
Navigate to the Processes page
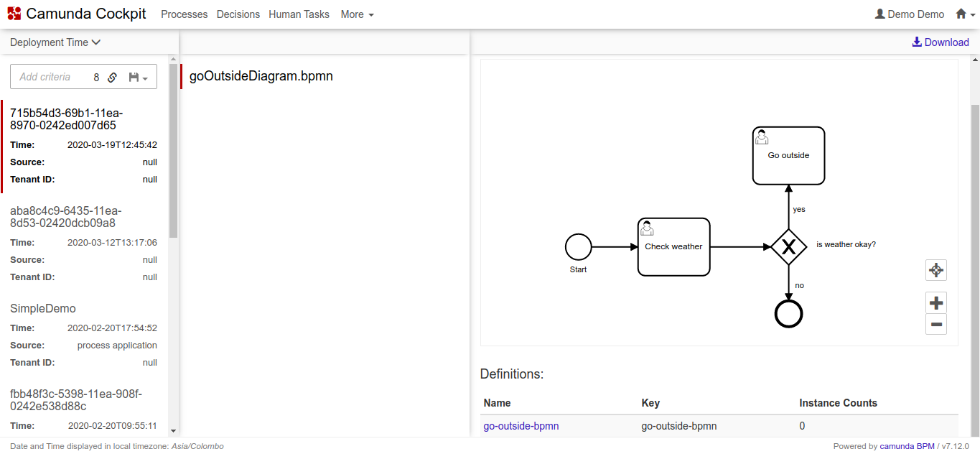pyautogui.click(x=184, y=14)
